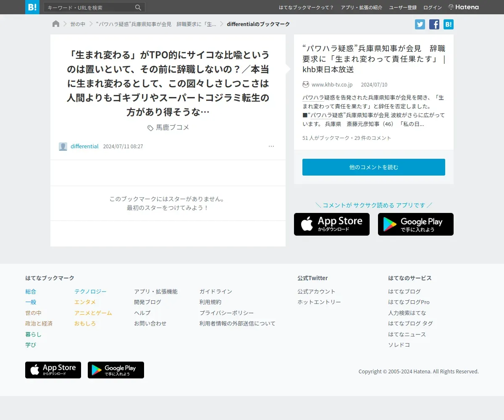
Task: Click Google Play badge under app promo
Action: coord(416,224)
